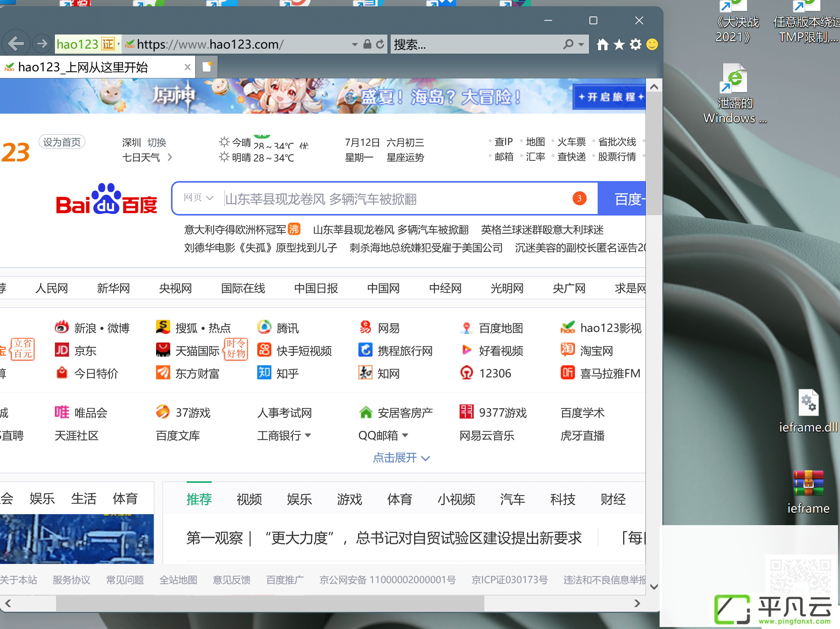Open the 人民网 link

pos(51,288)
